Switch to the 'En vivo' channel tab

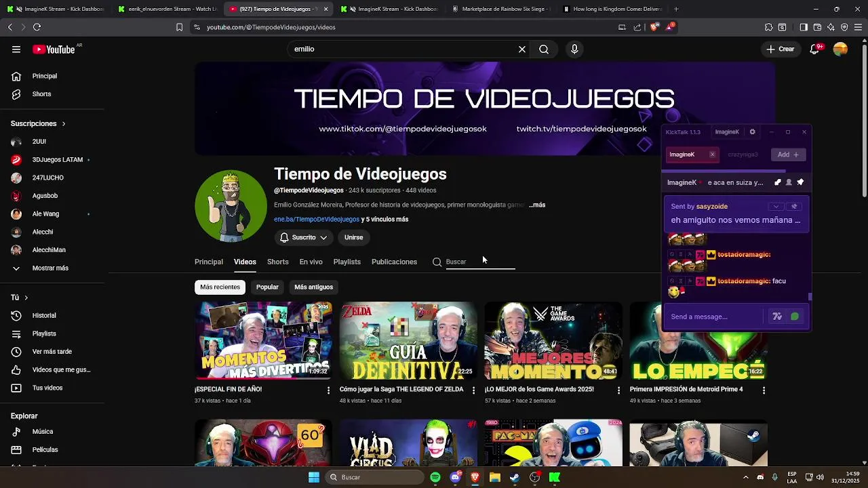point(311,262)
